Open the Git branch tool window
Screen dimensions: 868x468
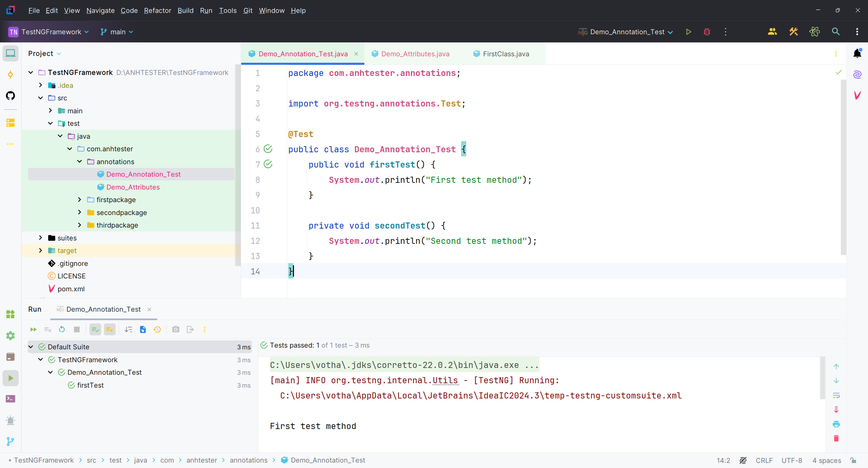11,441
